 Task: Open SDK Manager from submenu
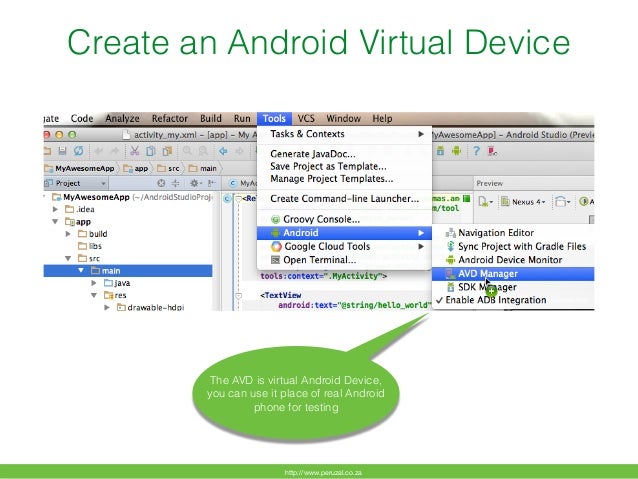[x=513, y=287]
